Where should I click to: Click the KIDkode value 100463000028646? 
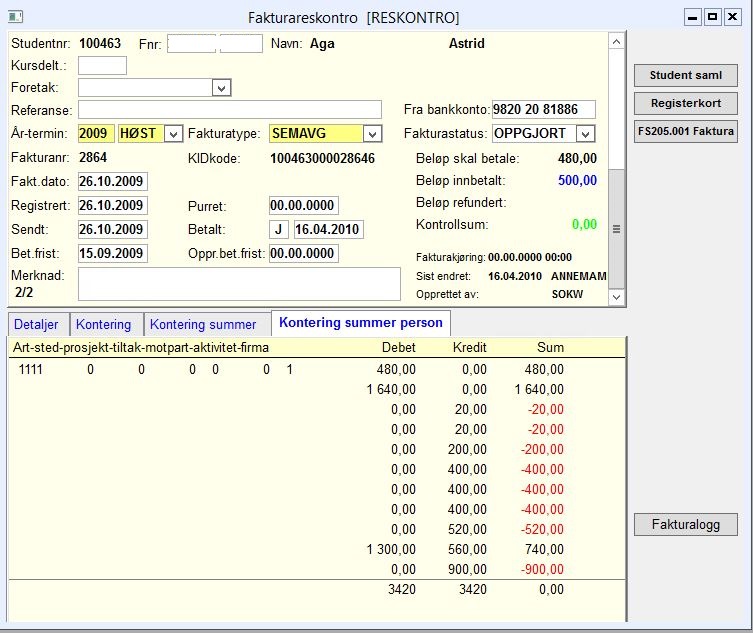322,158
